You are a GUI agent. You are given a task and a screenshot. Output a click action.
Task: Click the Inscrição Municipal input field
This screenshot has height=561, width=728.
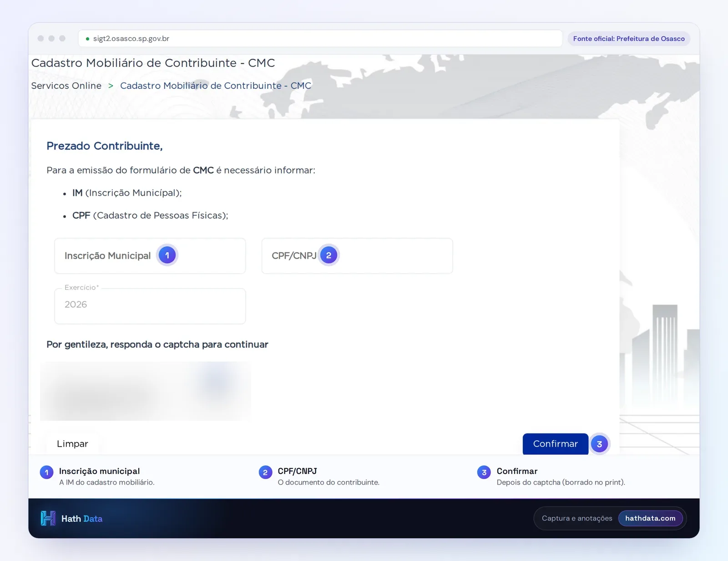pos(150,256)
